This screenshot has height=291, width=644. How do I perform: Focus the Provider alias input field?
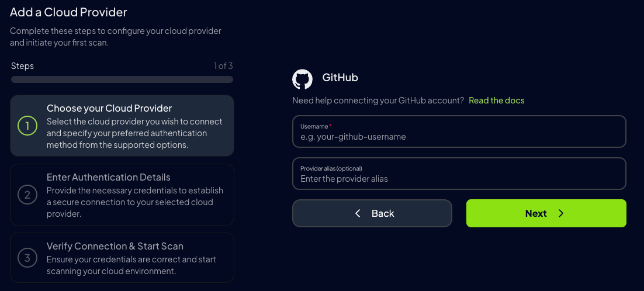459,179
